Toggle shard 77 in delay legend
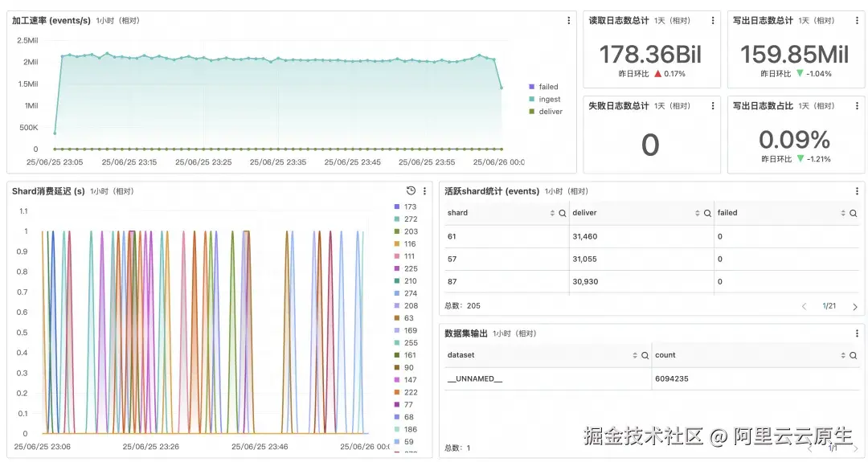 pos(403,404)
